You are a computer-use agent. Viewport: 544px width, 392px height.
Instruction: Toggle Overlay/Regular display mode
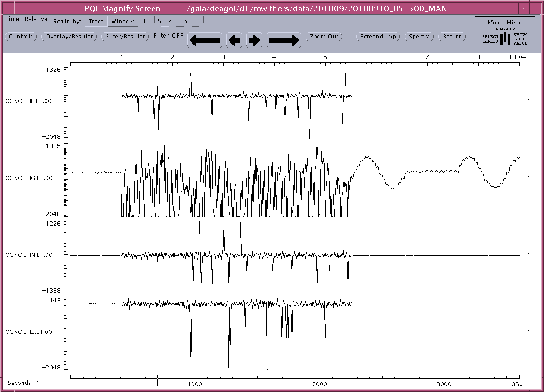point(69,37)
